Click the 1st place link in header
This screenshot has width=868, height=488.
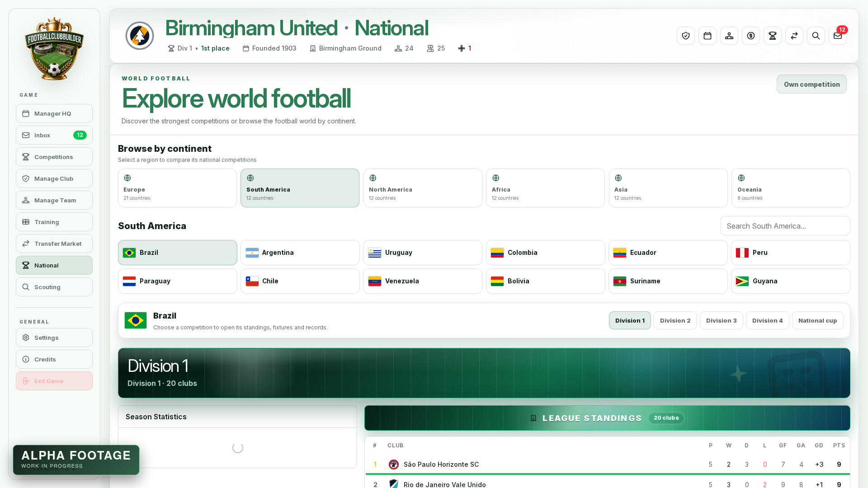point(215,48)
